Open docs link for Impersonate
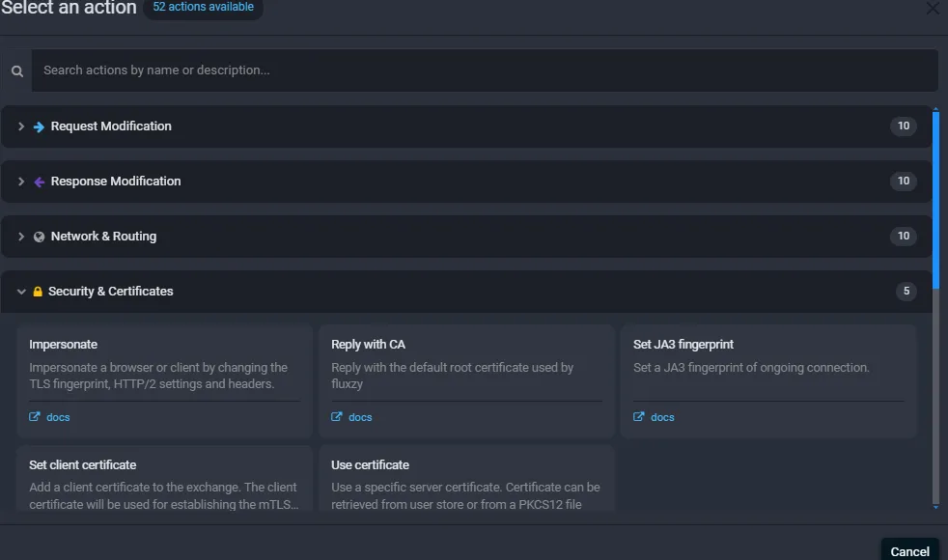 coord(58,417)
